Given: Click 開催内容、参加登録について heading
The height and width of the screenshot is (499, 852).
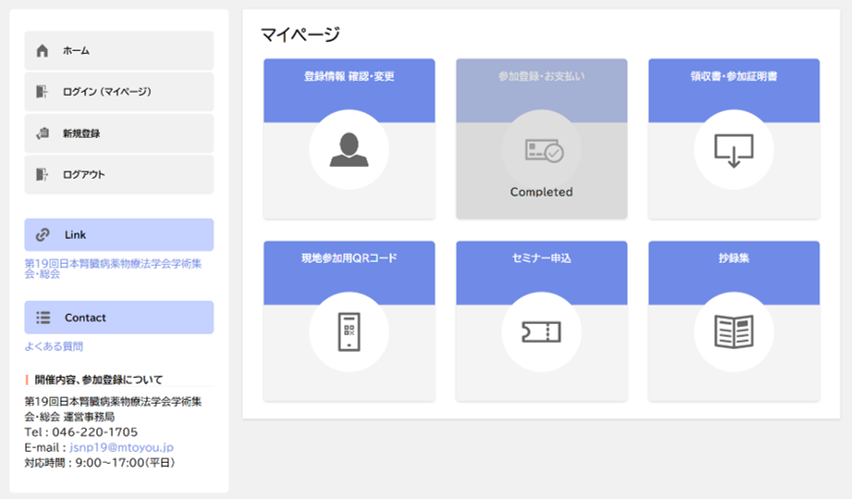Looking at the screenshot, I should tap(99, 379).
